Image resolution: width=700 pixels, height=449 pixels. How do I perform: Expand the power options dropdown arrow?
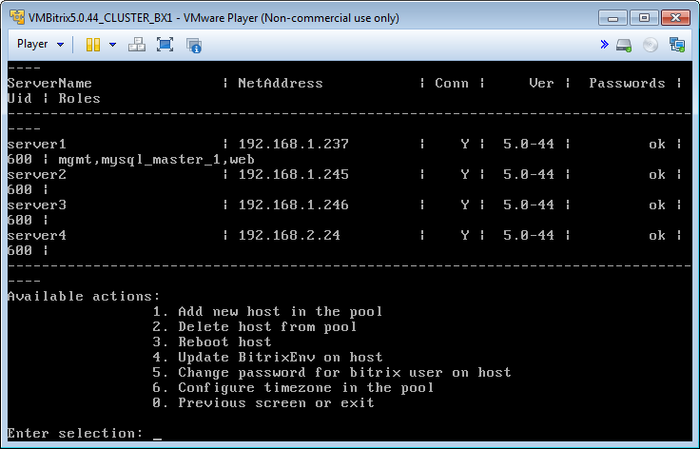click(x=112, y=45)
